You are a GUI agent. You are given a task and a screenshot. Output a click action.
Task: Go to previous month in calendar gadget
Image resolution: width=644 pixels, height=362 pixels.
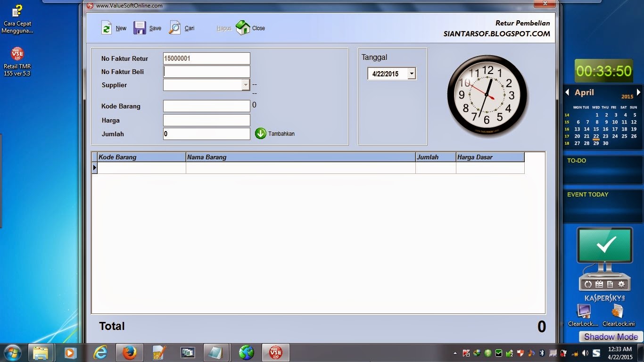tap(567, 92)
